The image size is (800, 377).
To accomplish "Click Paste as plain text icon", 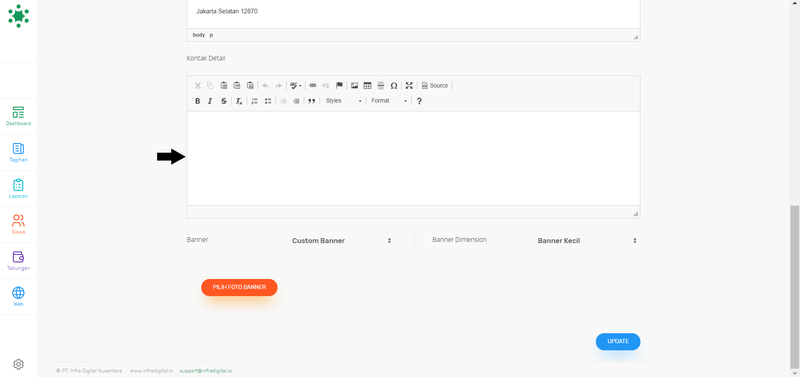I will coord(237,86).
